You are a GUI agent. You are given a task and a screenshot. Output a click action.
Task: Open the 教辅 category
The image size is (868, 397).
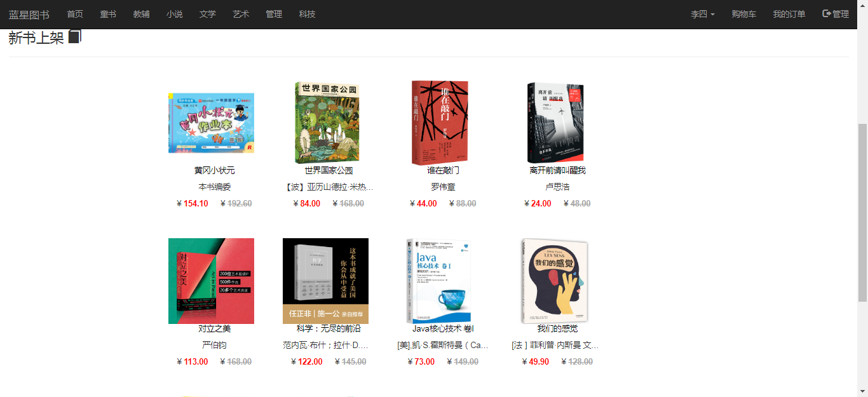pos(142,14)
